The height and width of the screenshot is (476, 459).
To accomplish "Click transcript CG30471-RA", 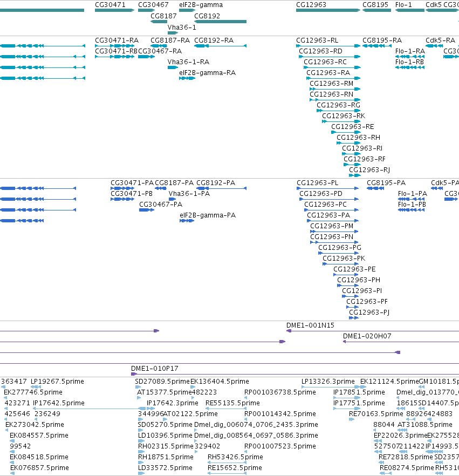I will (x=117, y=40).
